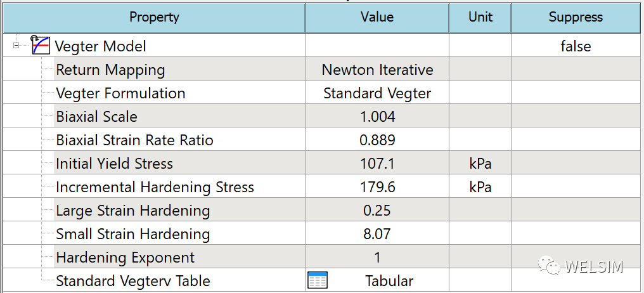Edit Large Strain Hardening value 0.25

pos(377,211)
